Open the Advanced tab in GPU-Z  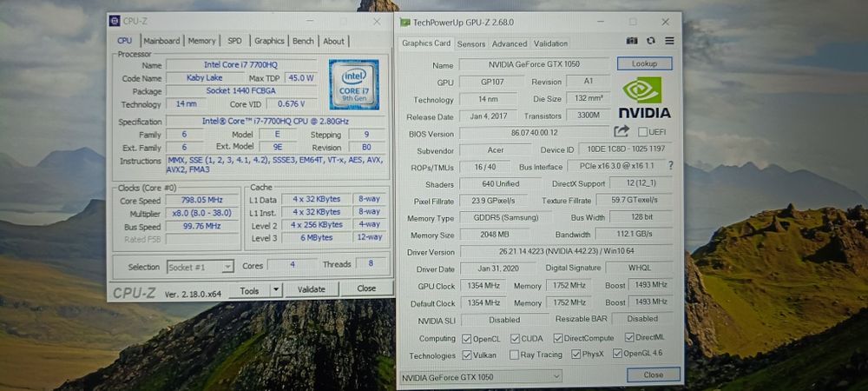click(510, 43)
